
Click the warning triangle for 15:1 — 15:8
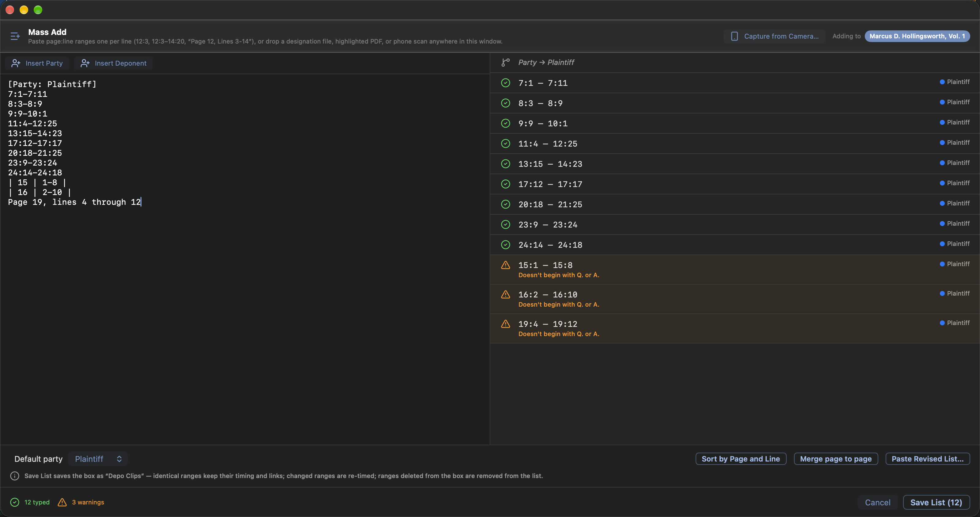click(x=505, y=265)
